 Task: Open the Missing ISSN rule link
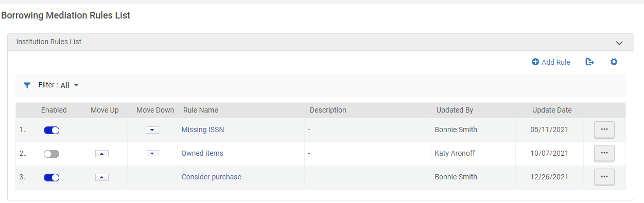click(203, 130)
